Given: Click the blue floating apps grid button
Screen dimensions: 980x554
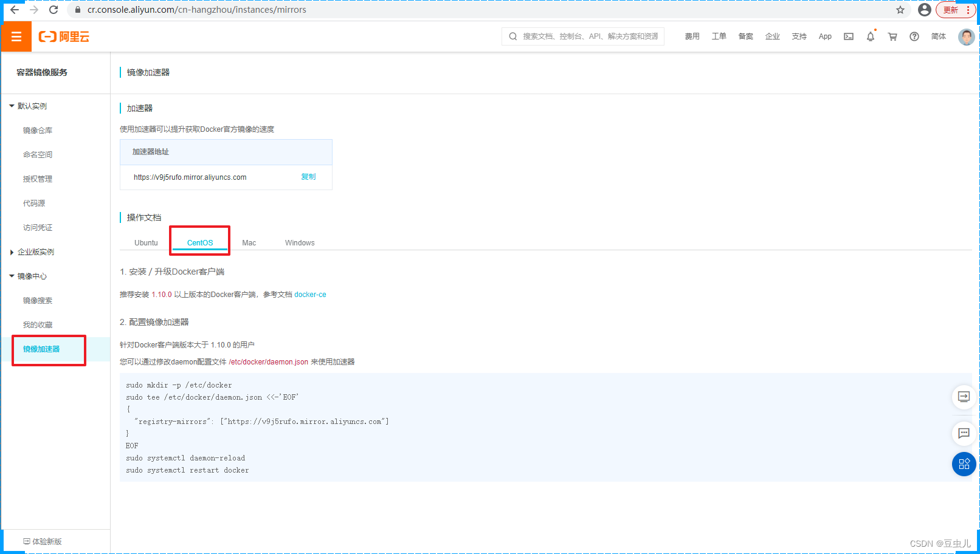Looking at the screenshot, I should (964, 464).
